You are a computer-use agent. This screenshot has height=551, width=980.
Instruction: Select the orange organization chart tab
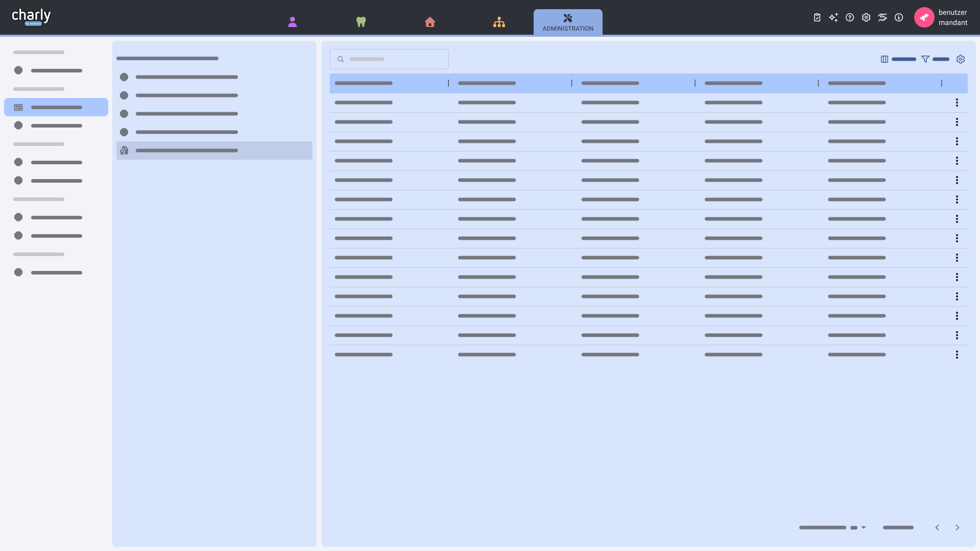click(499, 22)
